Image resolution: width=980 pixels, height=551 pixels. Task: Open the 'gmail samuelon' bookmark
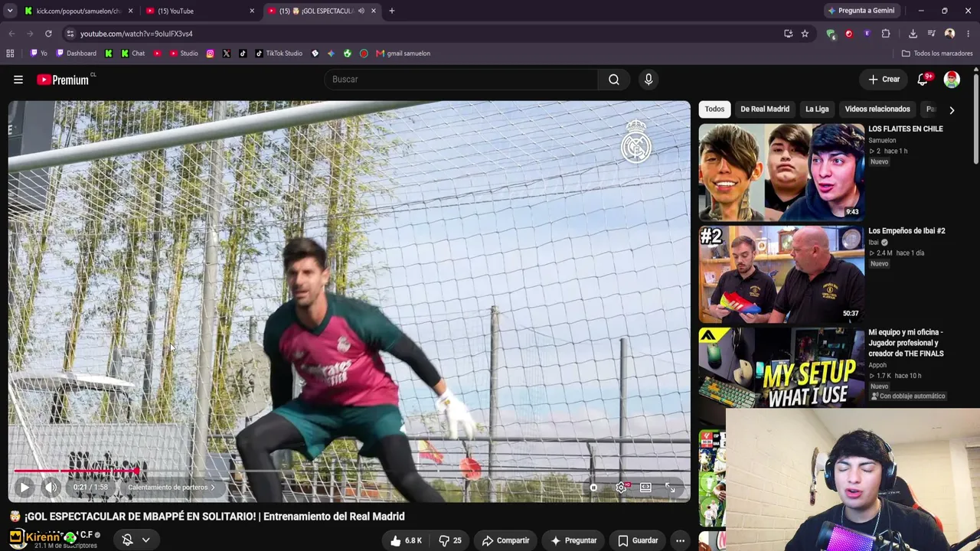(403, 54)
